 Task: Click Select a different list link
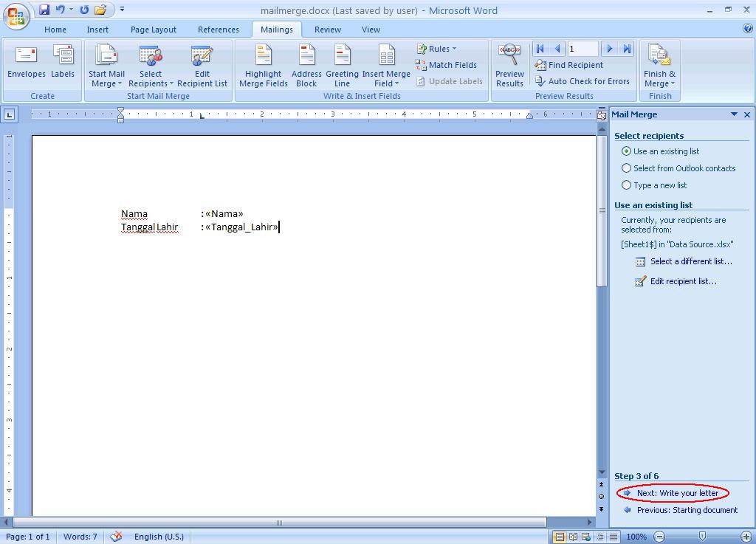pyautogui.click(x=691, y=261)
